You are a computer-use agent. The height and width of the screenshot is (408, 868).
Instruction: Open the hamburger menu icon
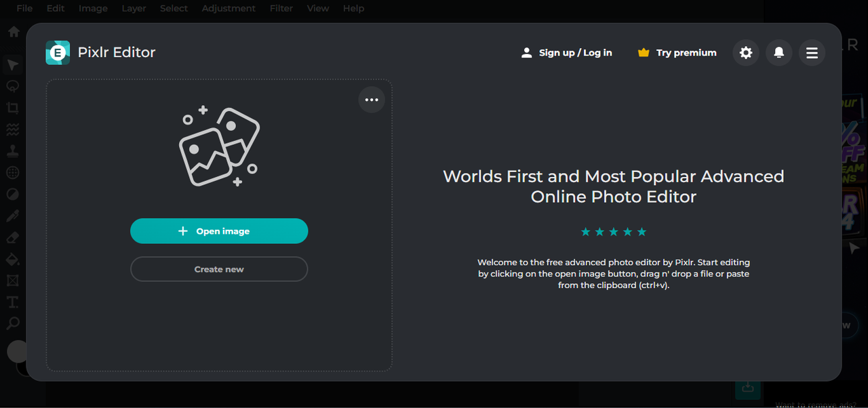point(812,52)
